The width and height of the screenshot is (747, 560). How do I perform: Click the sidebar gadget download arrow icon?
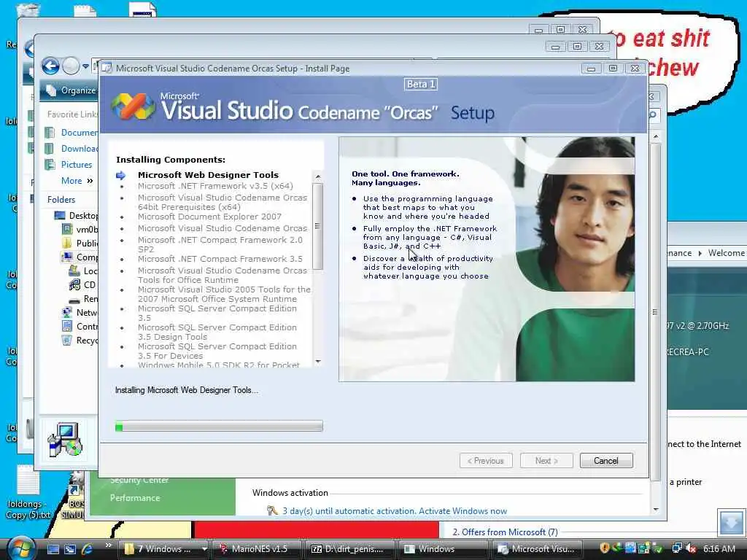pyautogui.click(x=731, y=524)
